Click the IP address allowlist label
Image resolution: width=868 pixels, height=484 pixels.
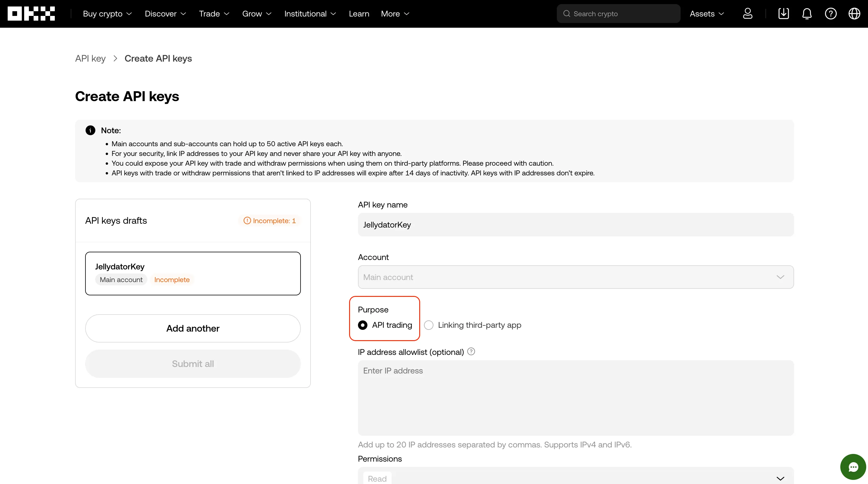[411, 352]
